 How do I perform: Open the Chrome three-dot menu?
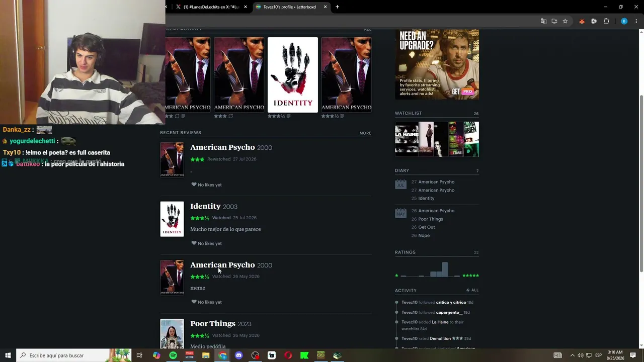coord(636,21)
